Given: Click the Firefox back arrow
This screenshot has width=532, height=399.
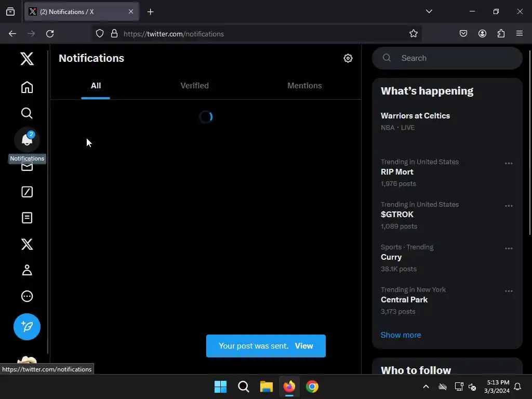Looking at the screenshot, I should tap(12, 34).
